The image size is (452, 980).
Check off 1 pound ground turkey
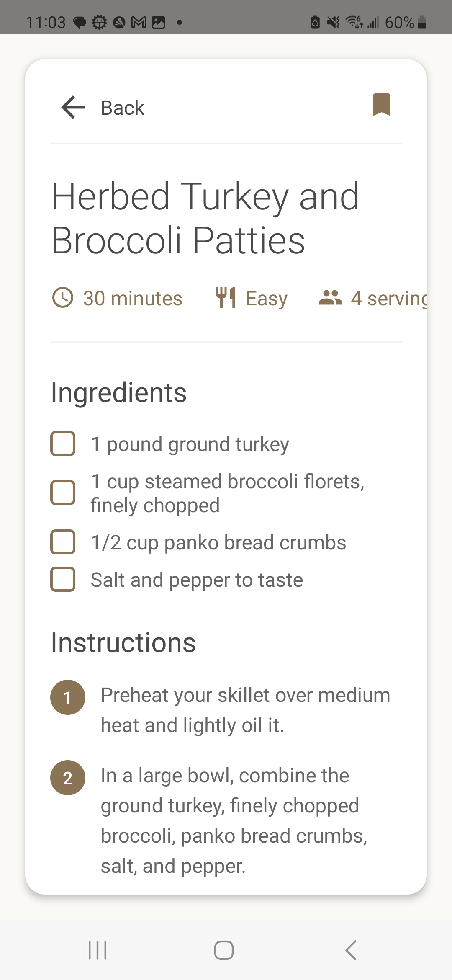[x=63, y=444]
